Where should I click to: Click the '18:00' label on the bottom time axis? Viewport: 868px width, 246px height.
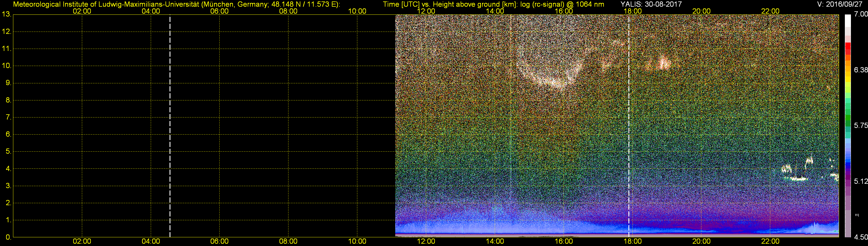coord(632,241)
